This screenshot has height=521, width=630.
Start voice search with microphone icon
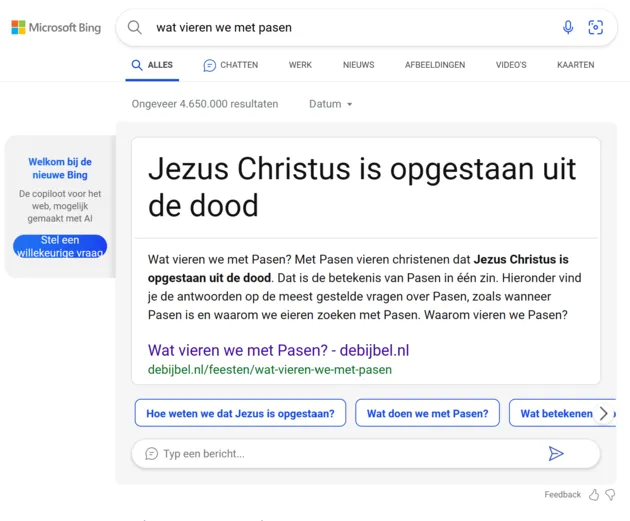[x=568, y=28]
